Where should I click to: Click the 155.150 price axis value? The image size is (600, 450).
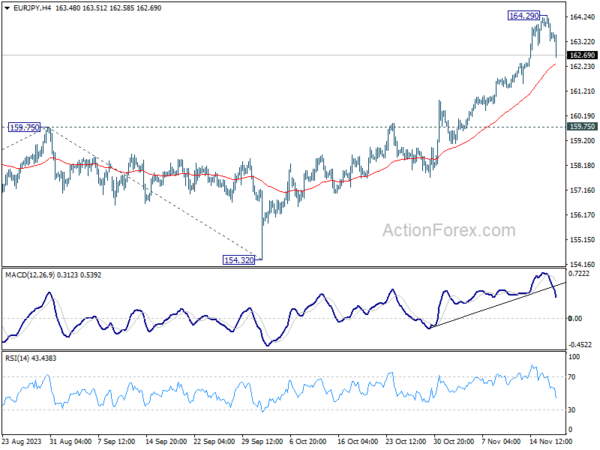[582, 240]
